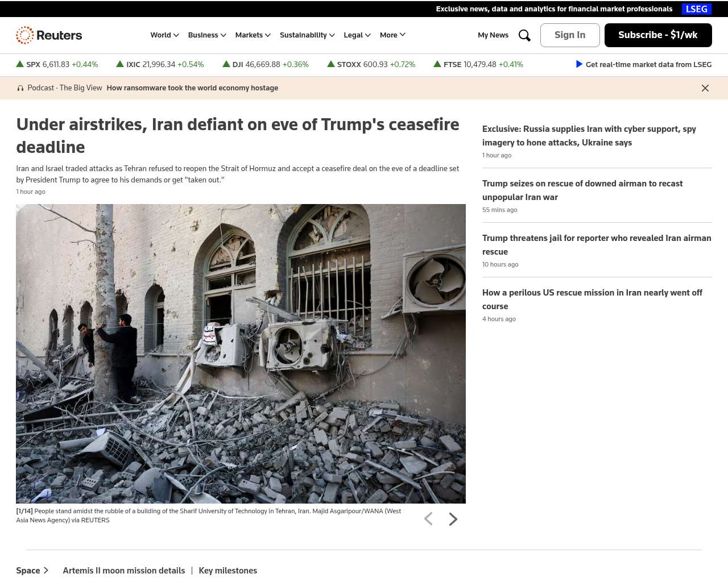
Task: Click the Tehran rubble photo
Action: click(241, 354)
